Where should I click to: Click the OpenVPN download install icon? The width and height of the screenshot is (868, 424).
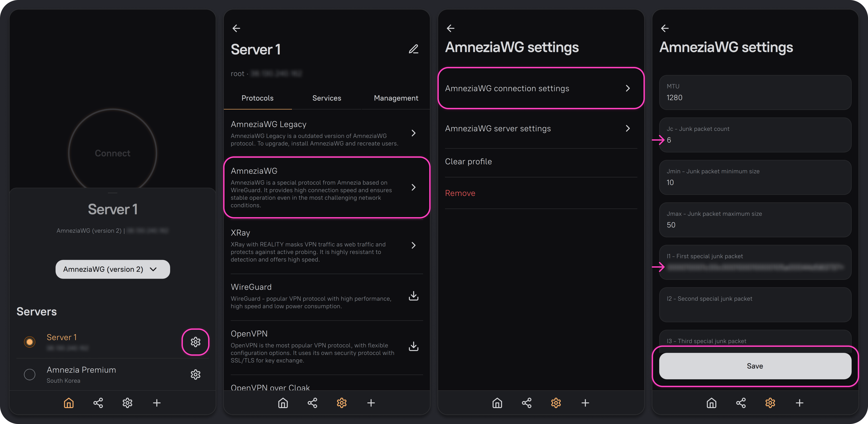point(414,346)
